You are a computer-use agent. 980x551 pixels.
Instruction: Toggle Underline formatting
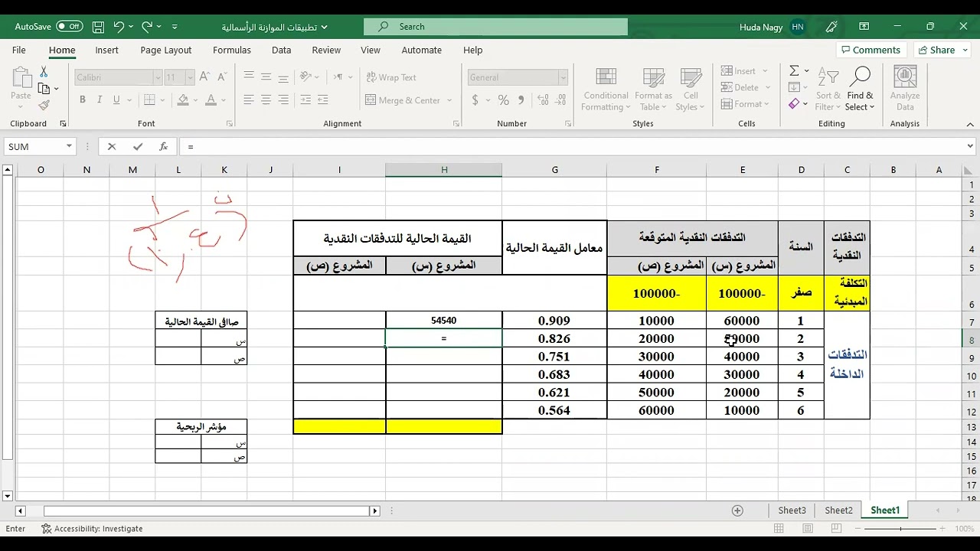tap(116, 100)
